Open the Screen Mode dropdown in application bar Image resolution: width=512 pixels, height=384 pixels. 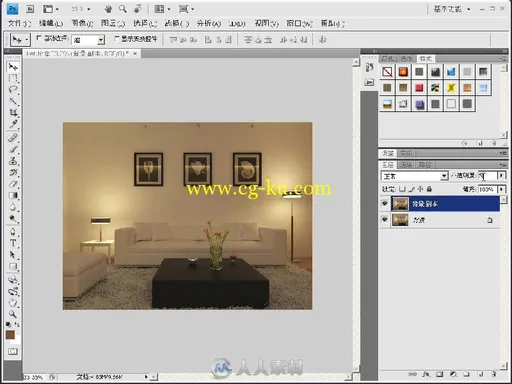click(x=186, y=9)
